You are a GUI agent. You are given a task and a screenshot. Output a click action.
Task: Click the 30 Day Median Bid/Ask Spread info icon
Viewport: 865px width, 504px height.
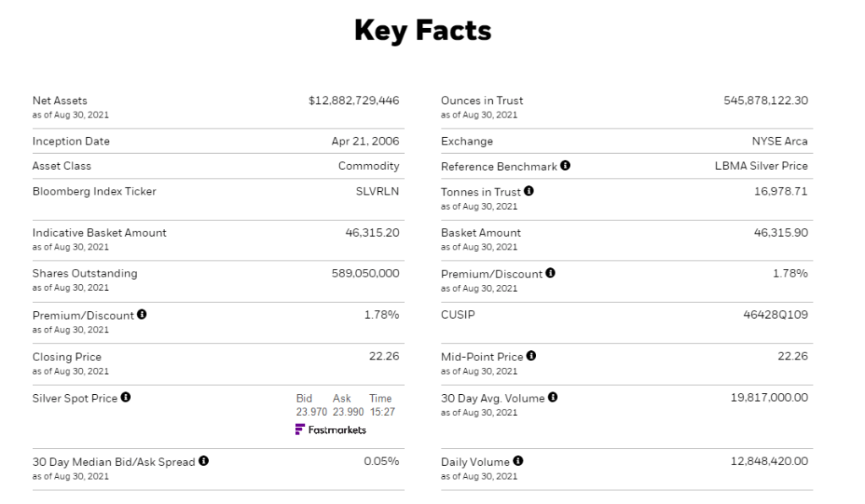(x=204, y=462)
